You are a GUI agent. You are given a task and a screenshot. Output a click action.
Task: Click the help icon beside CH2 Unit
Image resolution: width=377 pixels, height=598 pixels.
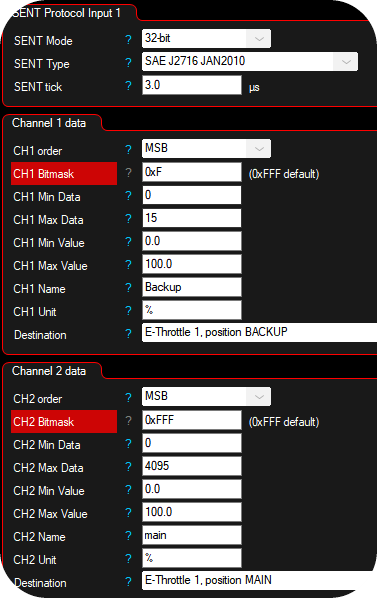(x=128, y=559)
